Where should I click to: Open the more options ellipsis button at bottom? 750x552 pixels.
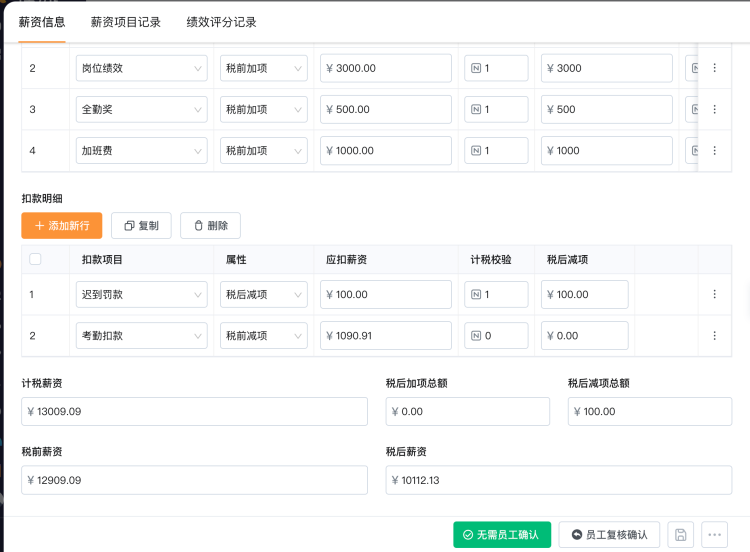(x=714, y=535)
